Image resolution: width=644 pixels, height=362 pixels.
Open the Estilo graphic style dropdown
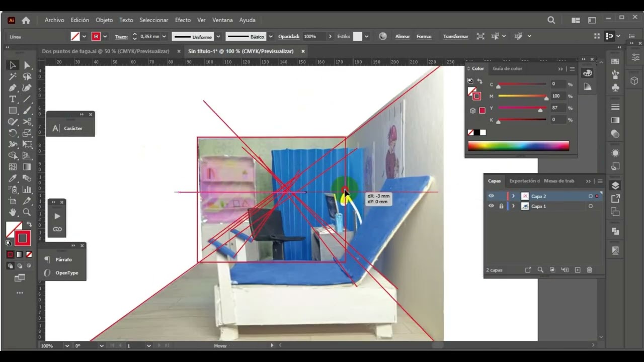tap(366, 37)
